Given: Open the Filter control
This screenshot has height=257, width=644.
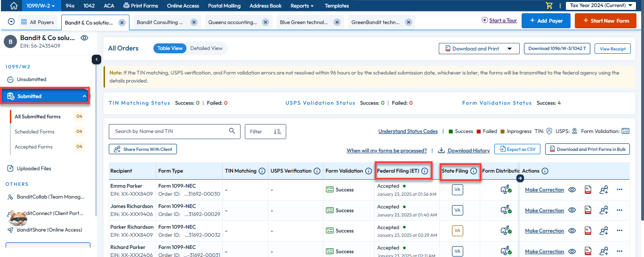Looking at the screenshot, I should click(x=265, y=132).
